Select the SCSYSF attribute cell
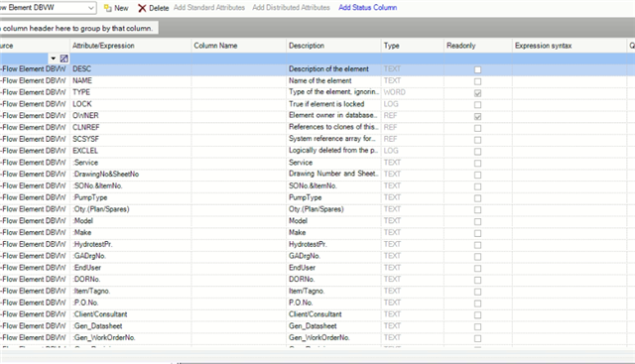The image size is (635, 364). point(131,139)
